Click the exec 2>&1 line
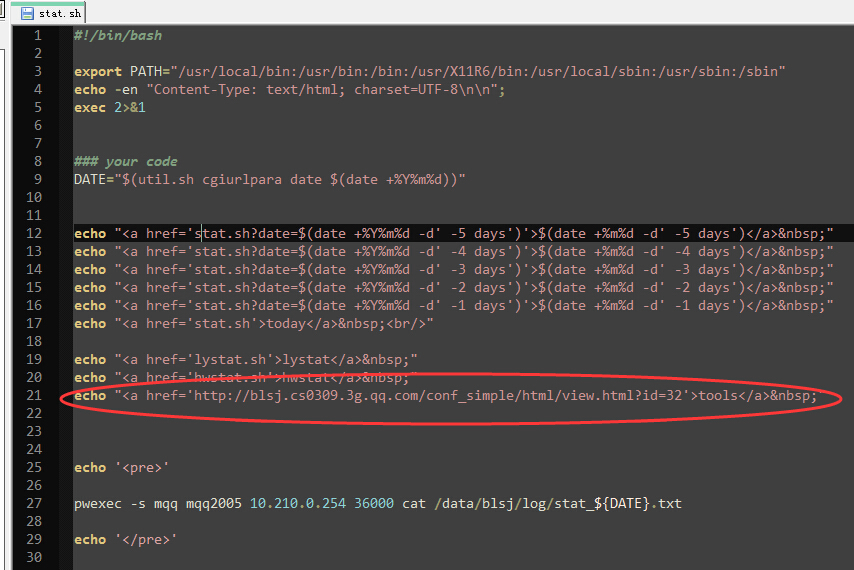The width and height of the screenshot is (854, 570). click(x=110, y=107)
